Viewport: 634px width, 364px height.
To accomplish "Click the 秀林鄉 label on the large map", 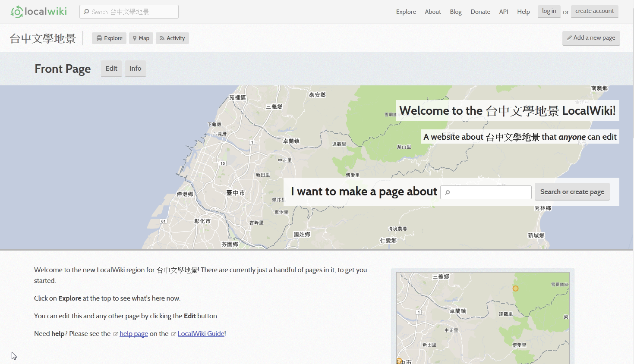I will pos(543,208).
